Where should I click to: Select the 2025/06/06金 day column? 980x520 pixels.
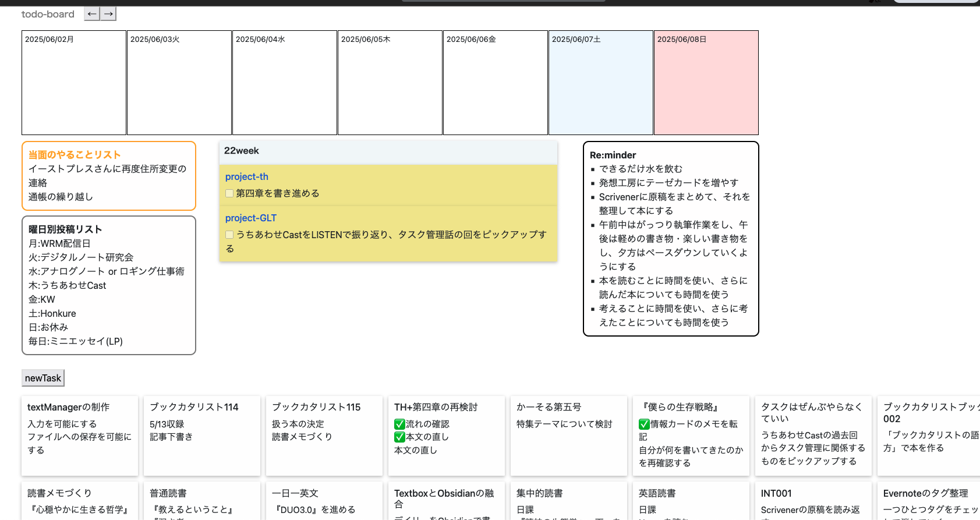(496, 83)
